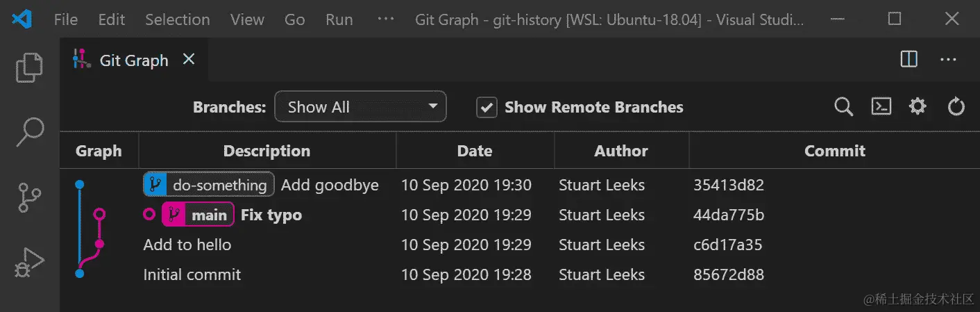The width and height of the screenshot is (980, 312).
Task: Click commit hash 35413d82
Action: pos(728,185)
